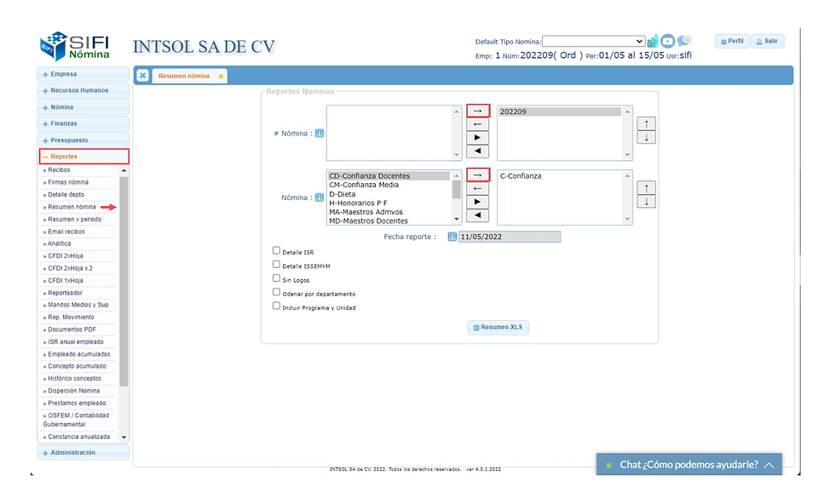The width and height of the screenshot is (835, 504).
Task: Click info icon next to Nómina label
Action: (x=320, y=198)
